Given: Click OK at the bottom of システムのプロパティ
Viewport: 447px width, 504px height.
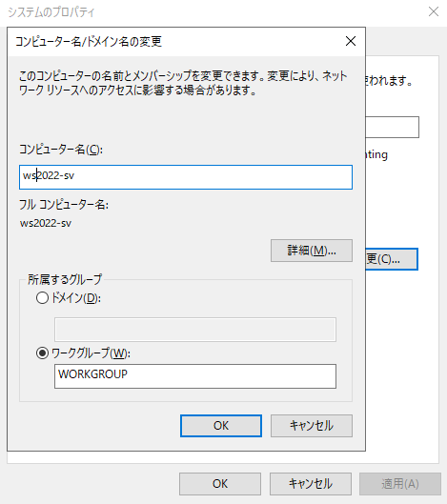Looking at the screenshot, I should [x=220, y=484].
